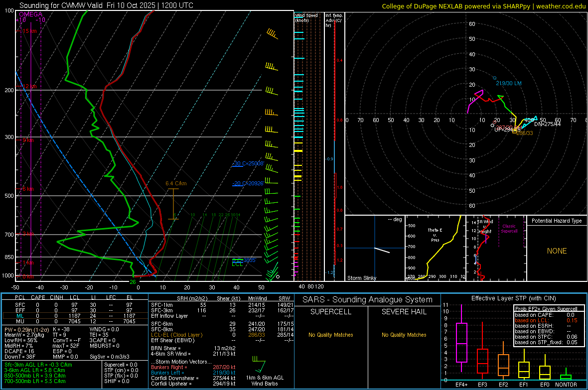Click the 'SigSvr = 0 m3/s3' value
Screen dimensions: 588x390
click(x=110, y=357)
